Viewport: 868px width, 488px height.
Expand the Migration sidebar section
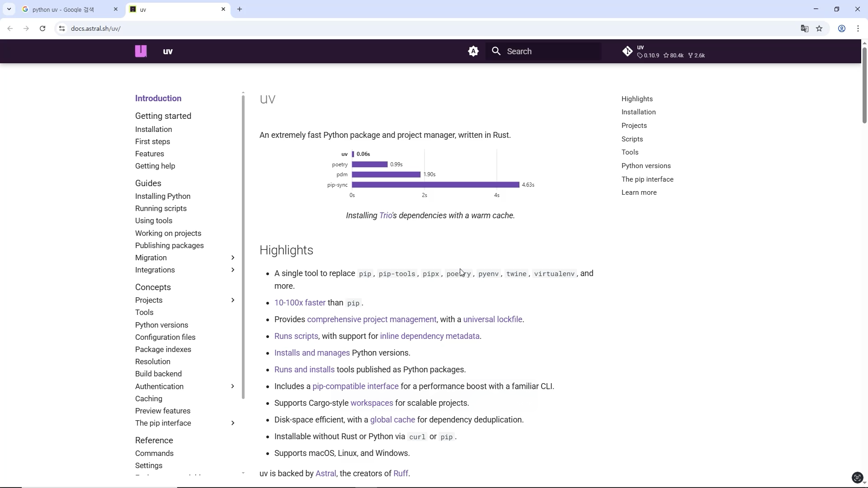click(x=233, y=258)
